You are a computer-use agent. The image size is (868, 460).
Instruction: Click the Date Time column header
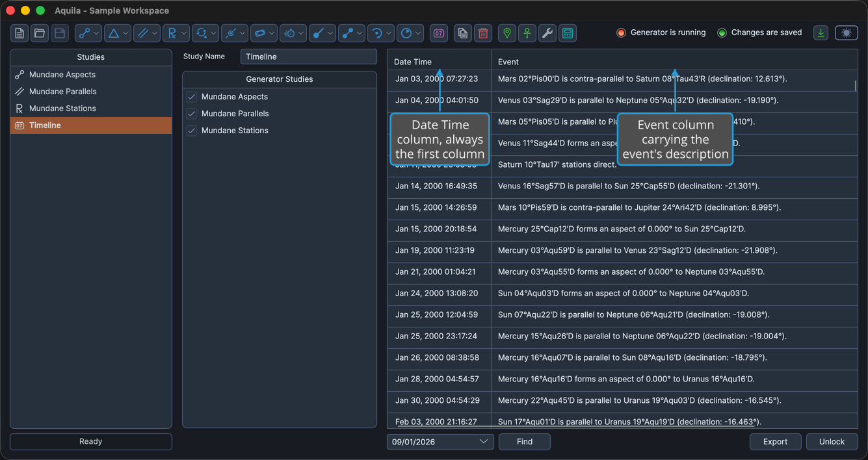point(439,62)
